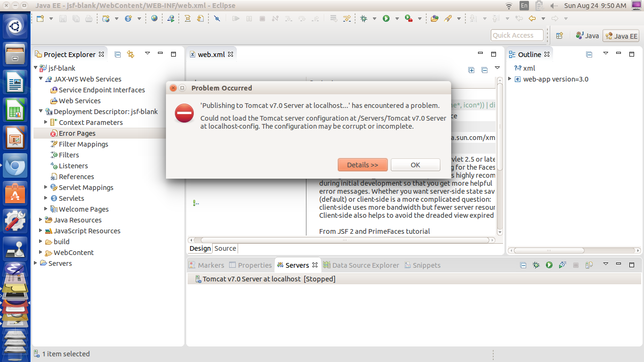
Task: Open the Run toolbar dropdown arrow
Action: pyautogui.click(x=397, y=19)
